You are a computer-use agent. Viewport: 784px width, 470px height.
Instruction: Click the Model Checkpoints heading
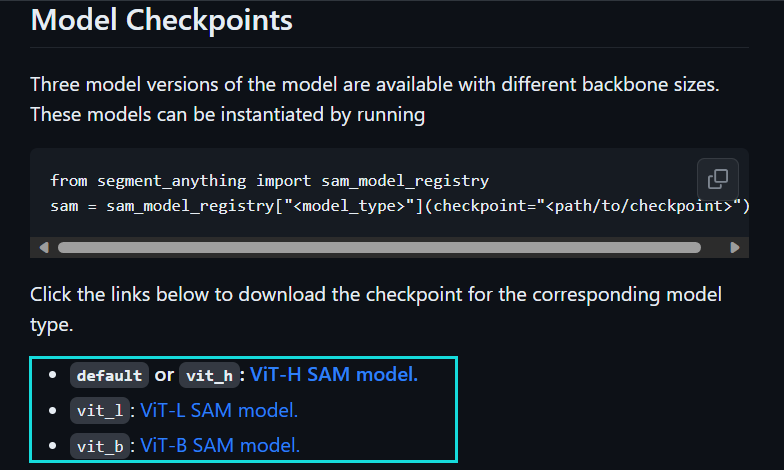[x=162, y=20]
